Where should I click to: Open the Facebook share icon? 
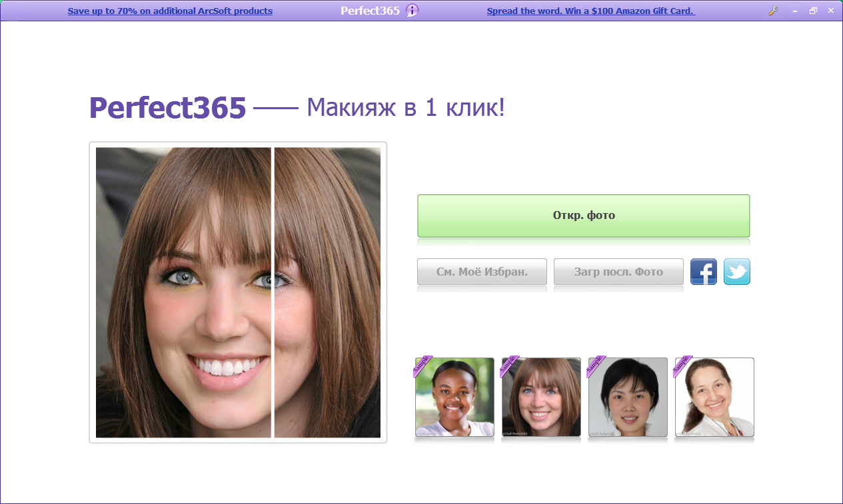[703, 272]
